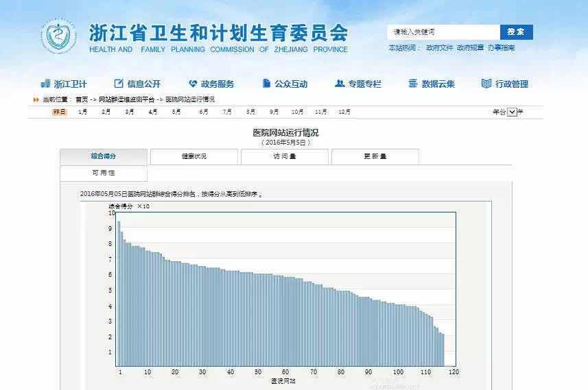Click the 数据云集 database icon

coord(413,84)
